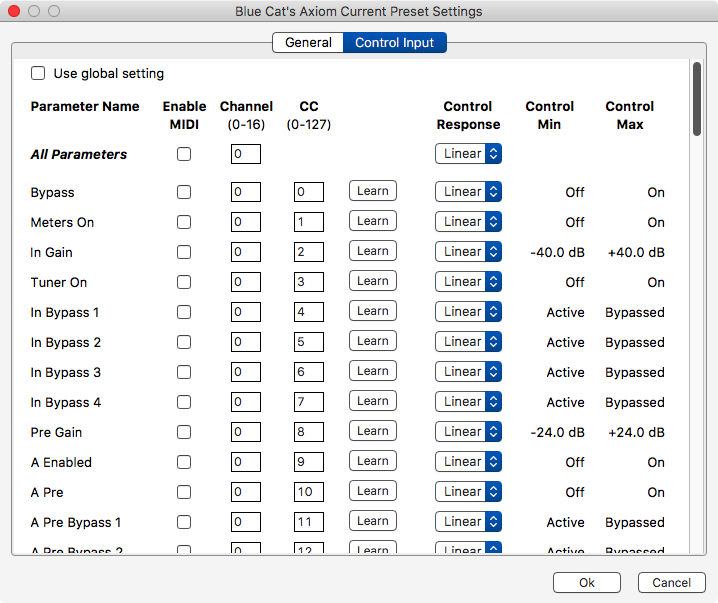The width and height of the screenshot is (718, 603).
Task: Toggle Enable MIDI for In Gain
Action: (184, 252)
